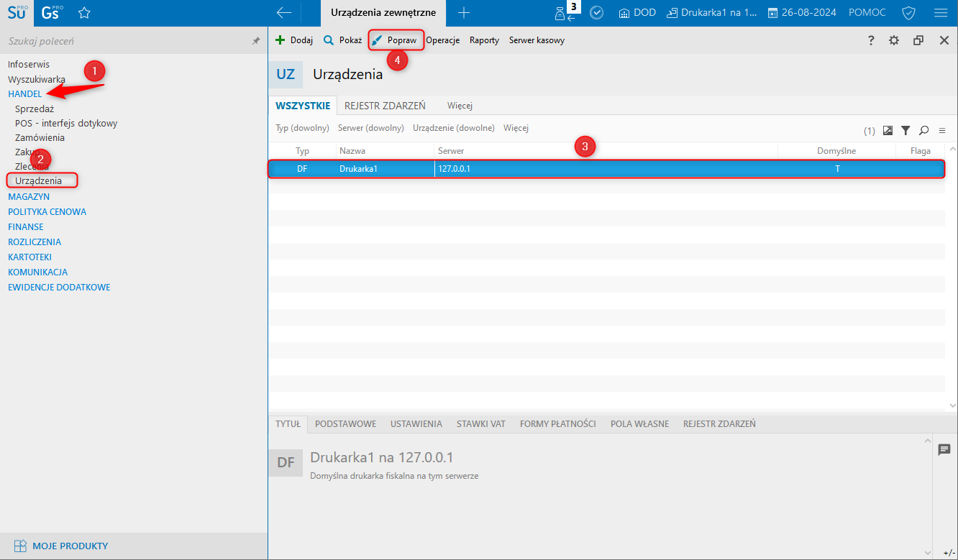
Task: Click Dodaj to add a device
Action: (x=294, y=40)
